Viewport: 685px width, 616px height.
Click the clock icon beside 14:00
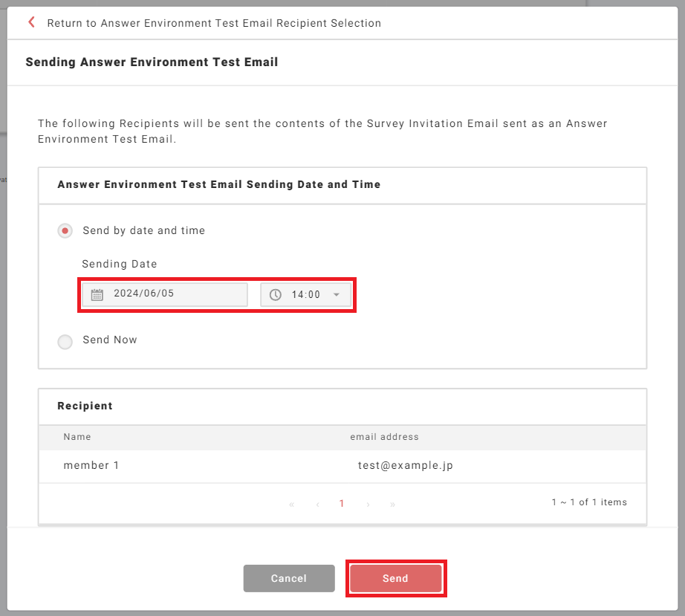coord(276,295)
